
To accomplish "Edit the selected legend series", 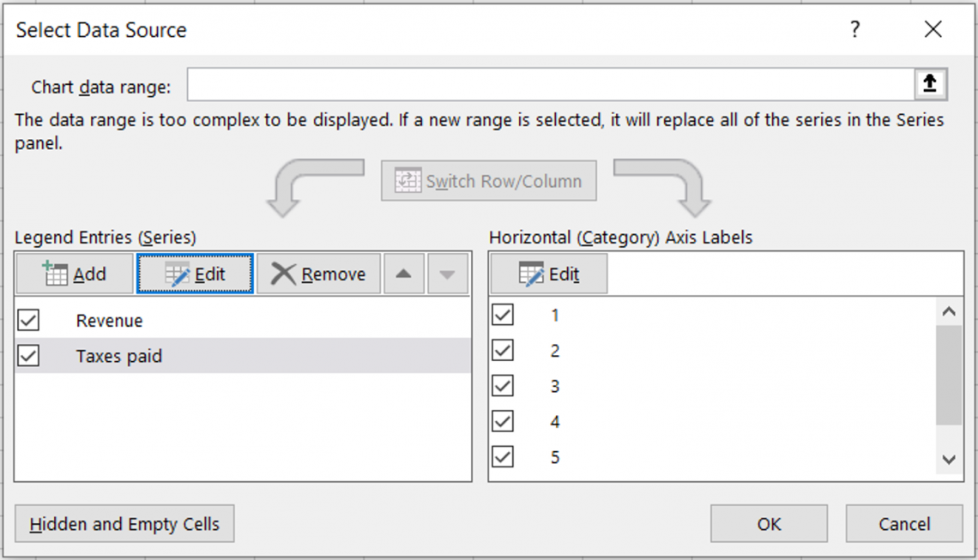I will click(x=196, y=274).
